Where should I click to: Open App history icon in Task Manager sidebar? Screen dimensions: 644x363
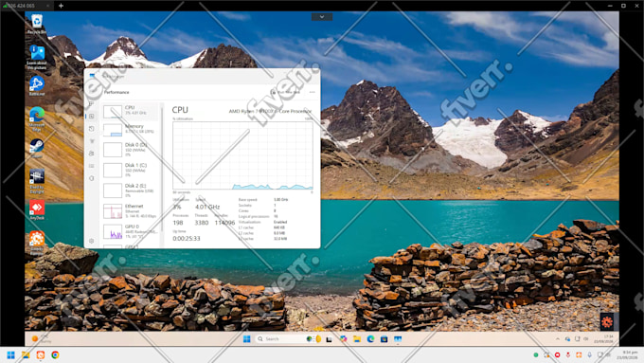point(92,129)
